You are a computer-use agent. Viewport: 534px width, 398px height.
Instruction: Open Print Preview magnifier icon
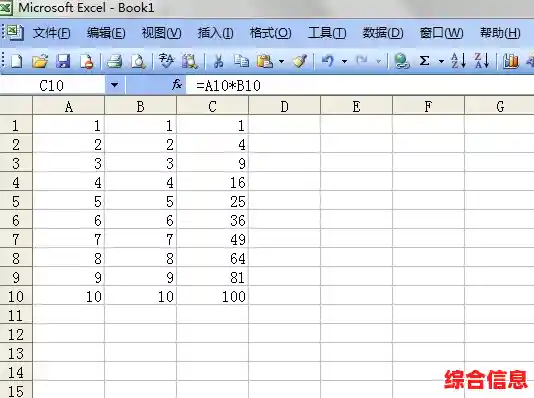[138, 62]
